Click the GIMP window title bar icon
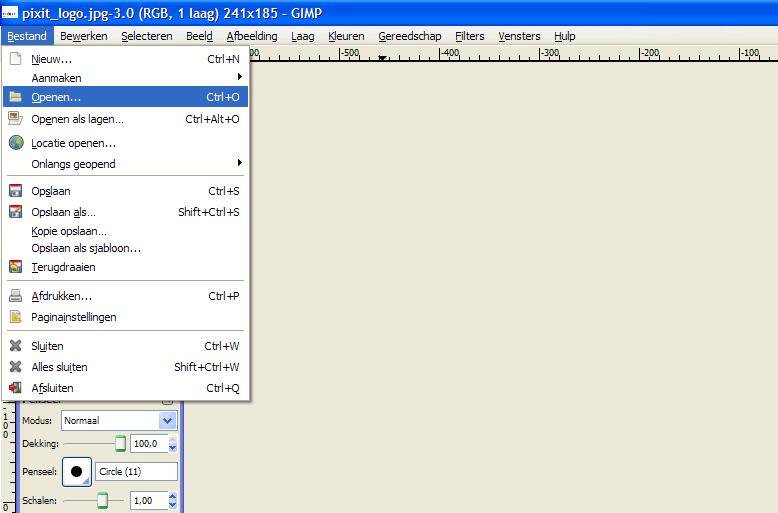Image resolution: width=778 pixels, height=513 pixels. coord(9,13)
